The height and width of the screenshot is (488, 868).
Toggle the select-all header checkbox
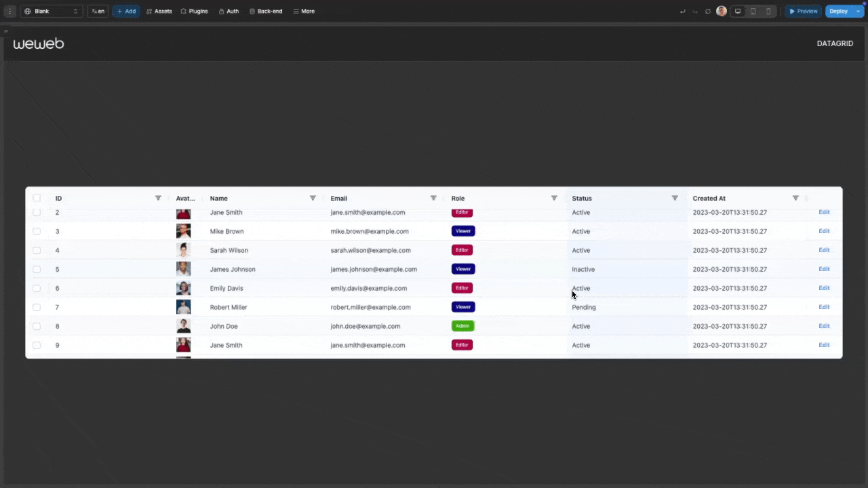(x=37, y=199)
